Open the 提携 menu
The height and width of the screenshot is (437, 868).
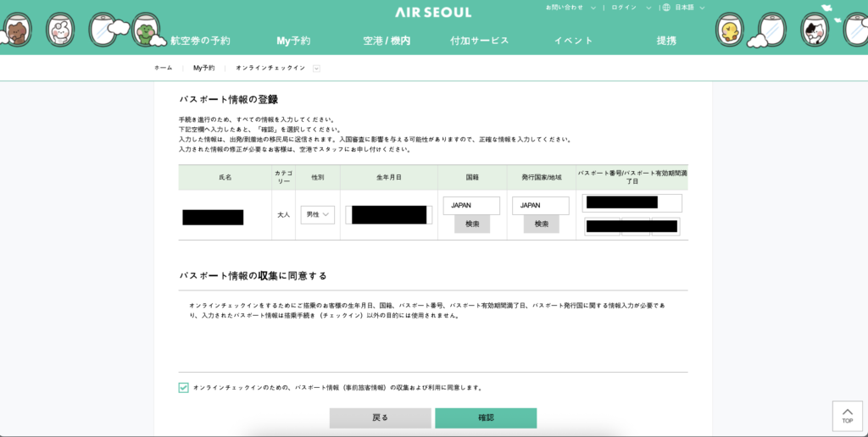coord(666,41)
